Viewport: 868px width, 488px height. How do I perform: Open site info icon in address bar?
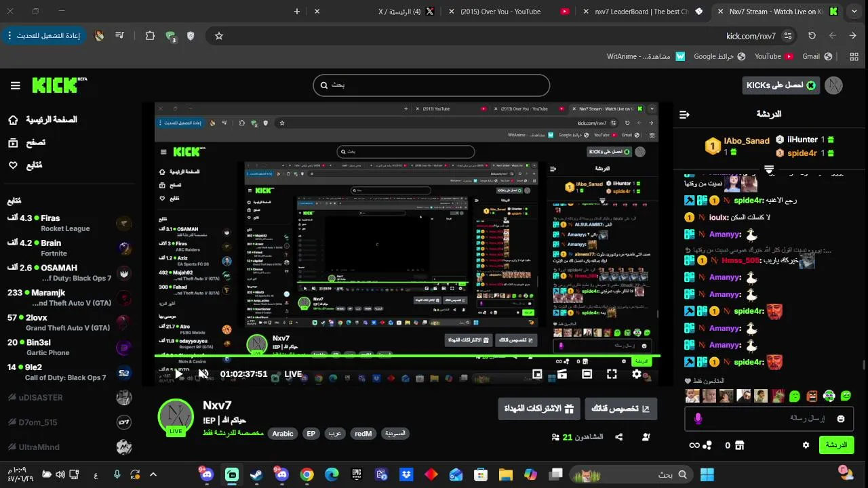(x=788, y=36)
